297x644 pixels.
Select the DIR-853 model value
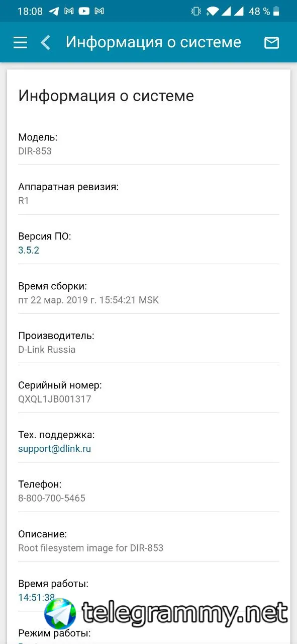click(35, 151)
